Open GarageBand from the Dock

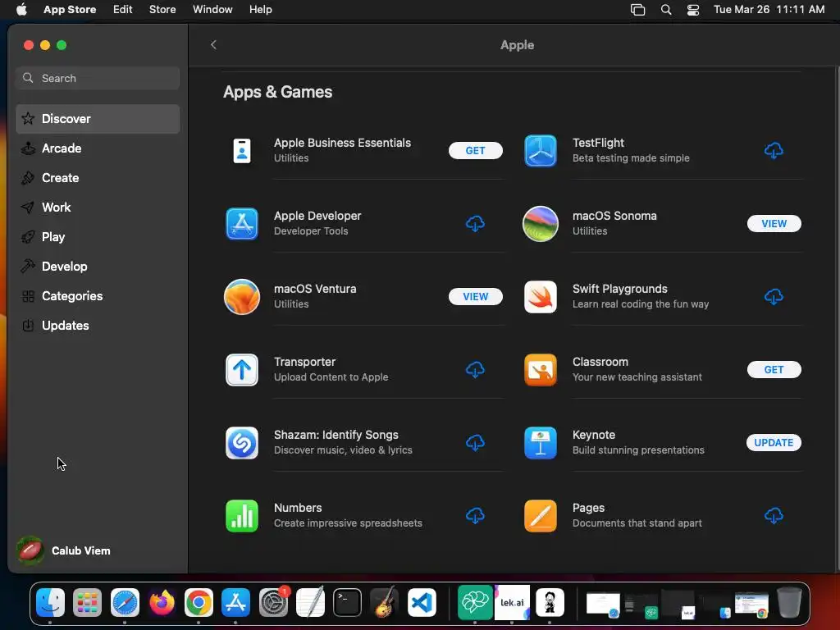(x=384, y=603)
